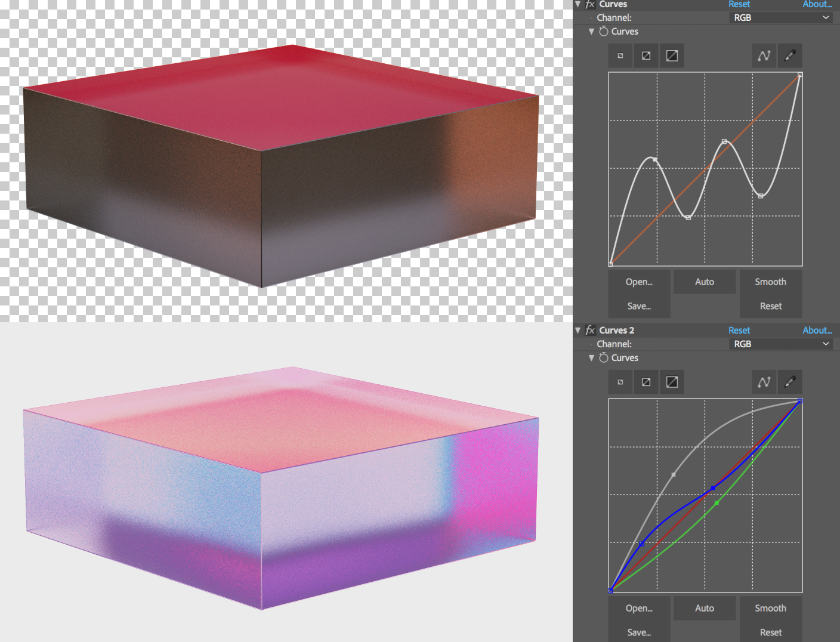Set the first Curves graph to medium size

(x=646, y=55)
